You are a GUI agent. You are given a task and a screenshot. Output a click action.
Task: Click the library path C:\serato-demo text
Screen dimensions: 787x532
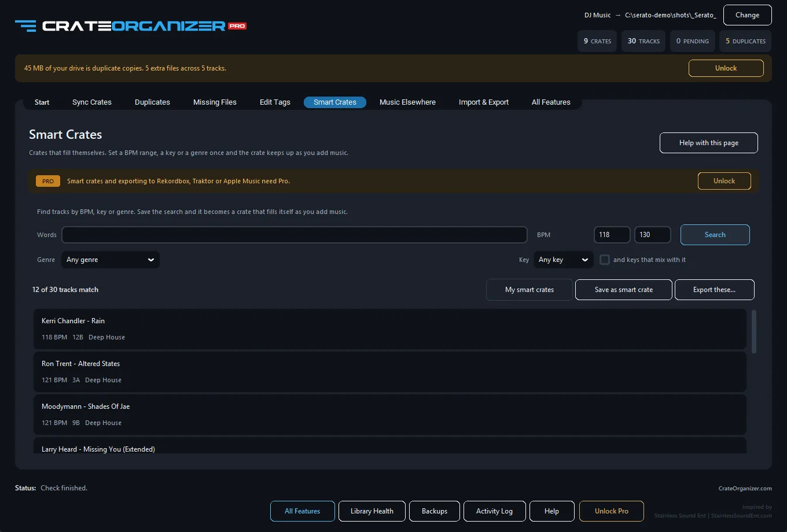[670, 16]
